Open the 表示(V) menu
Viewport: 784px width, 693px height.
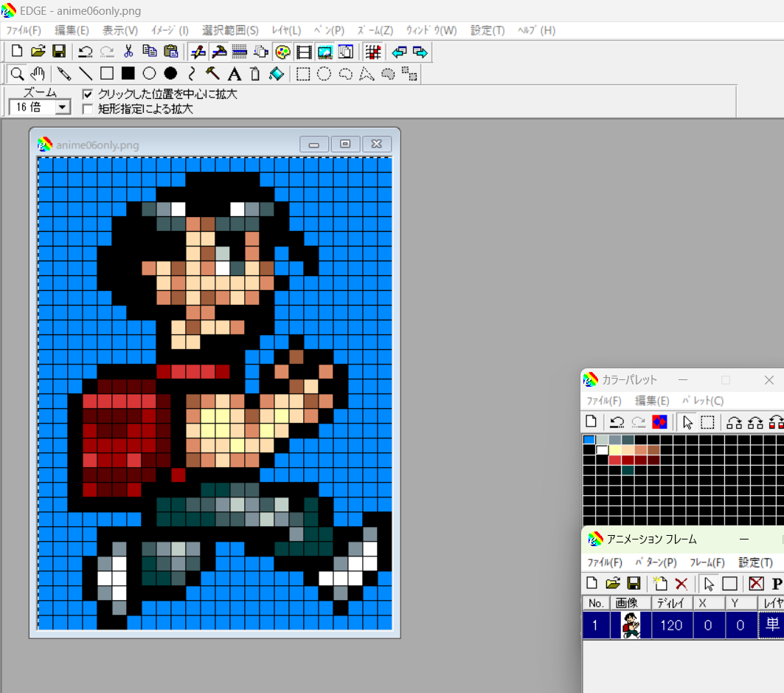tap(120, 30)
